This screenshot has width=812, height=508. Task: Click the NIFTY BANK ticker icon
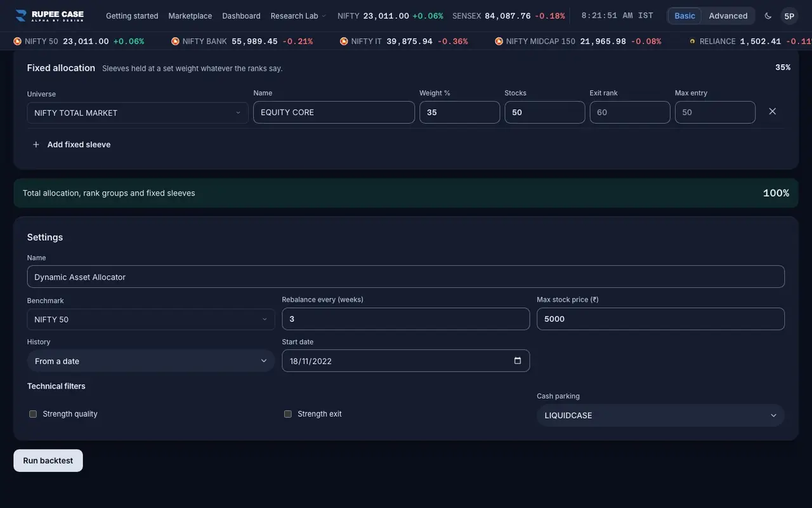pos(175,41)
